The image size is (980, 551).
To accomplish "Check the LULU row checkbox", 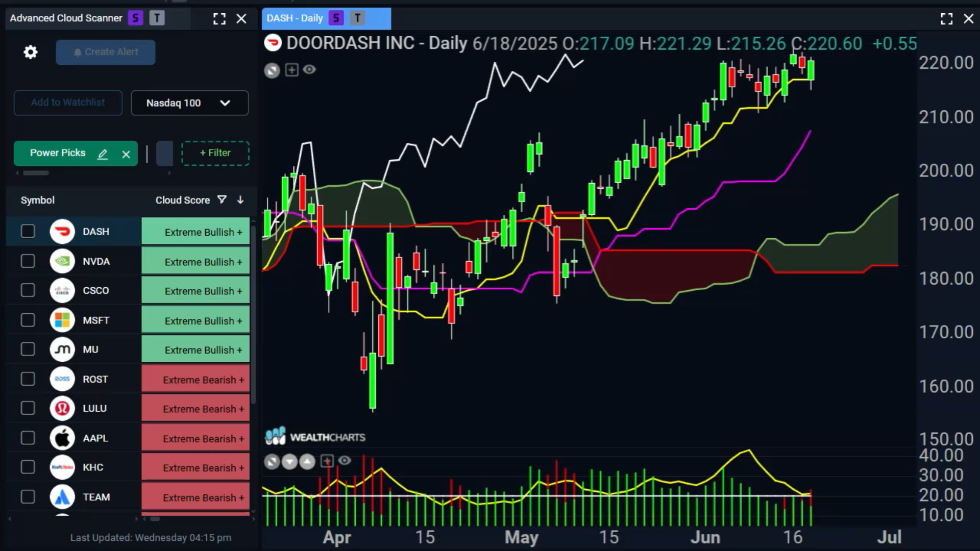I will (28, 408).
